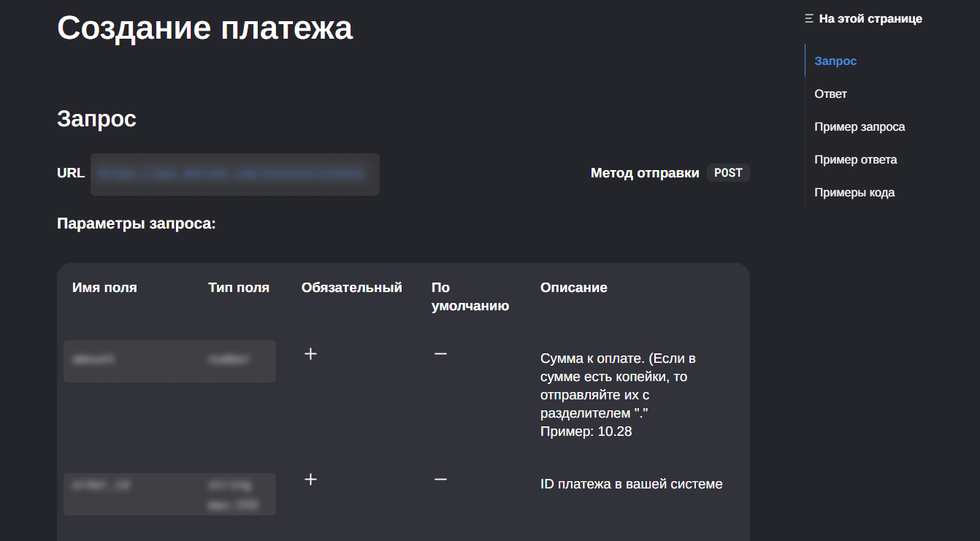Click the "Параметры запроса:" label
The image size is (980, 541).
(136, 223)
